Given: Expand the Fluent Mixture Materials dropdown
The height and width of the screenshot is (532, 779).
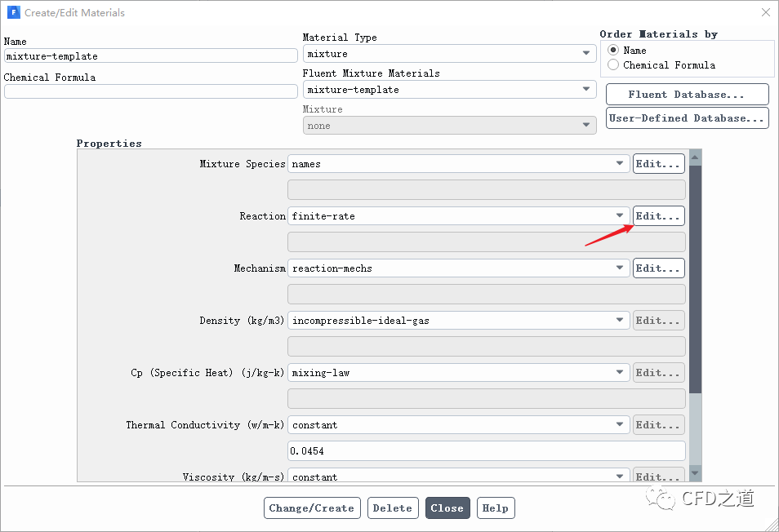Looking at the screenshot, I should 448,90.
